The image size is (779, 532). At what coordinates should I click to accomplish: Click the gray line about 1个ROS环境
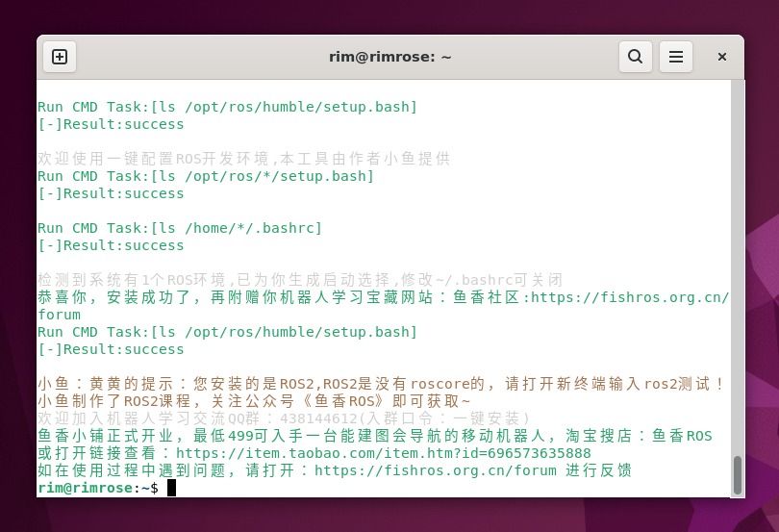click(300, 280)
